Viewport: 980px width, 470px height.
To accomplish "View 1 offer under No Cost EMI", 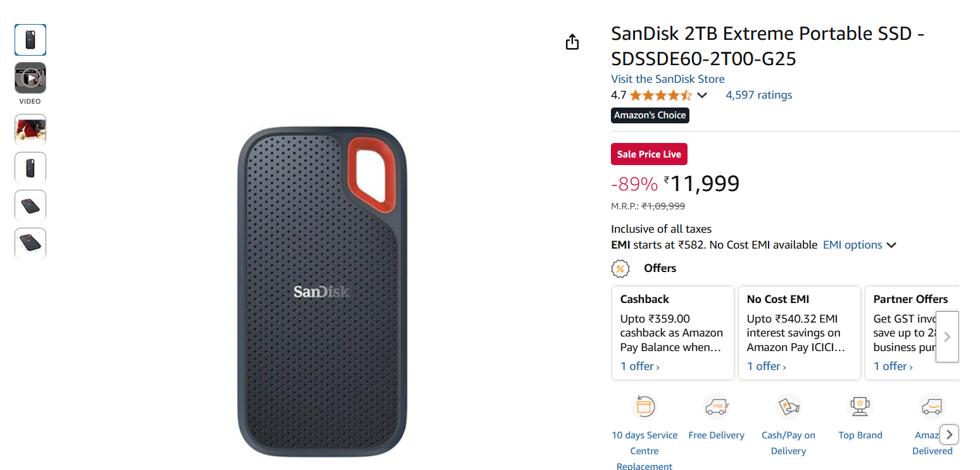I will tap(766, 366).
